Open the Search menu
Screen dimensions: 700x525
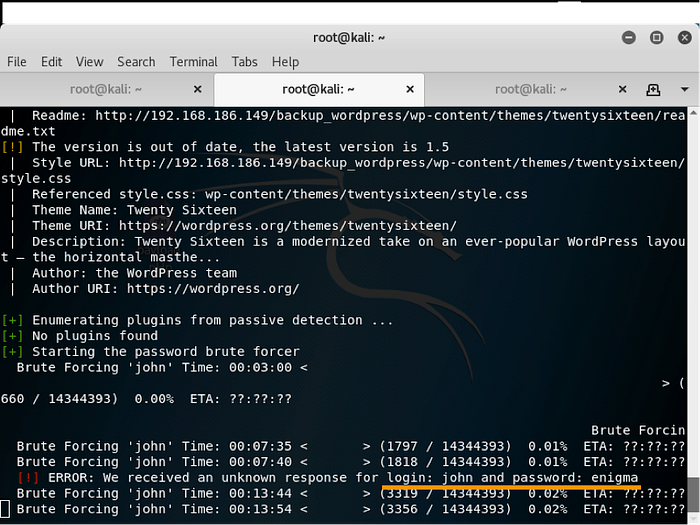pyautogui.click(x=136, y=61)
